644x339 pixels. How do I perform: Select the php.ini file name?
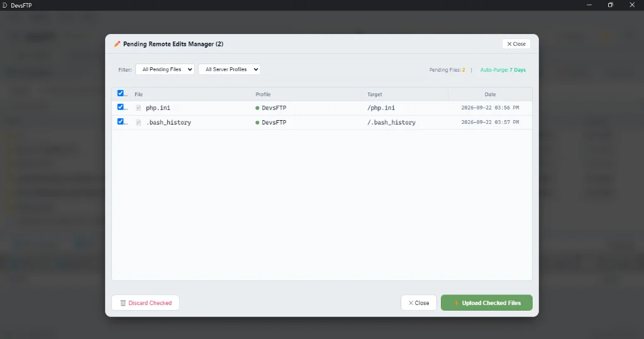coord(158,108)
